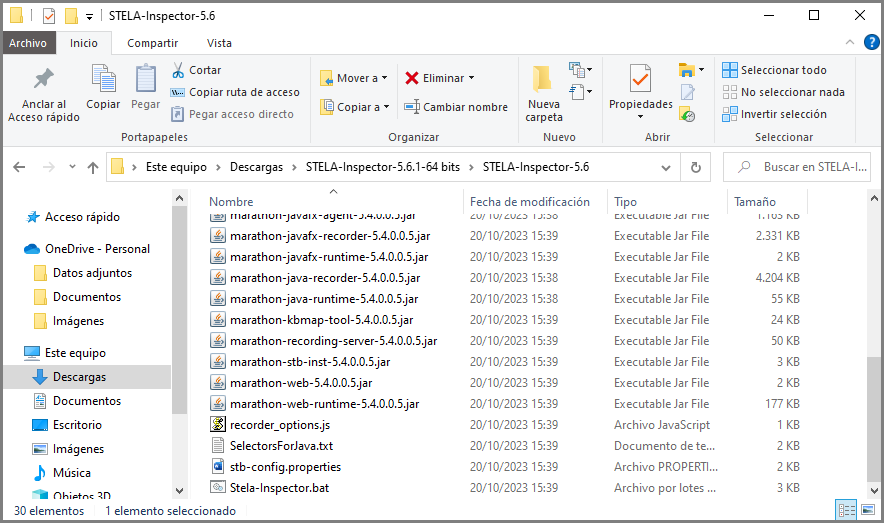Switch to the Inicio ribbon tab

[x=83, y=43]
